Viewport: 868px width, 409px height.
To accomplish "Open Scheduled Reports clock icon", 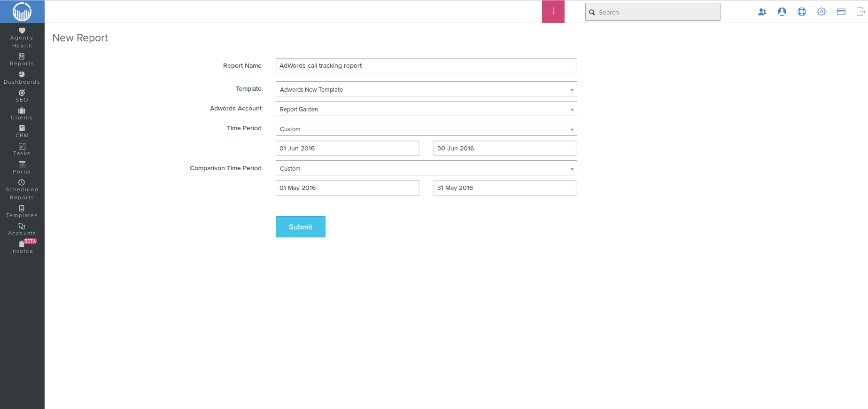I will point(22,182).
